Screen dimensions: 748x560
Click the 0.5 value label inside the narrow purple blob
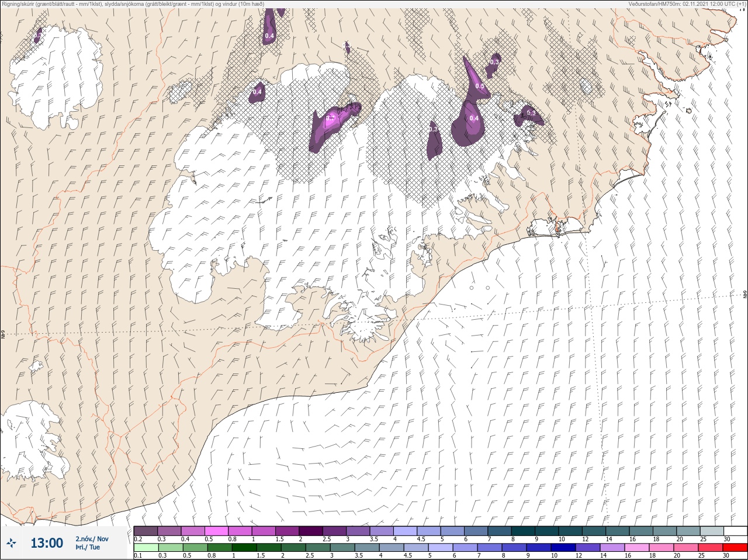pyautogui.click(x=480, y=86)
